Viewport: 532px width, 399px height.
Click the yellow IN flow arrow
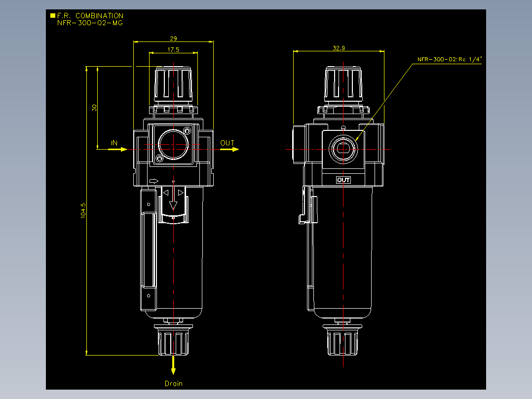pyautogui.click(x=117, y=149)
